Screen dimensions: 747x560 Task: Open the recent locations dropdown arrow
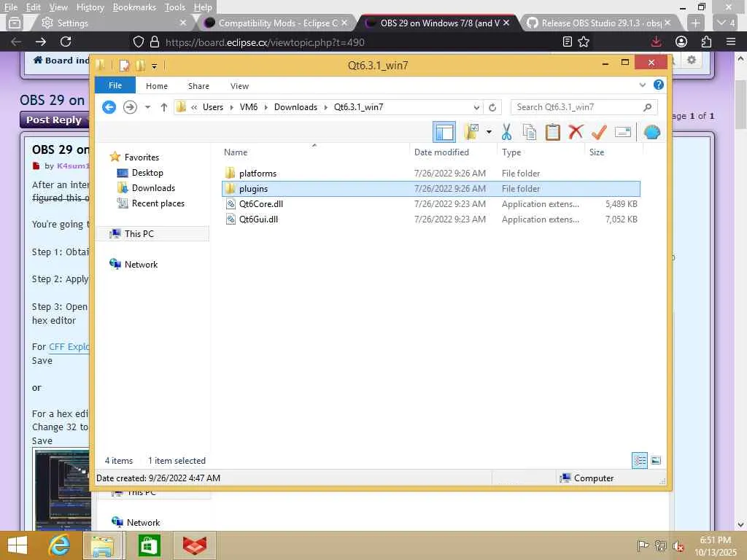point(147,107)
